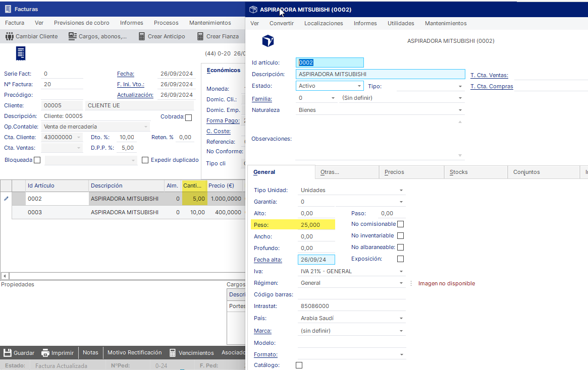This screenshot has width=588, height=370.
Task: Click the Motivo Rectificación button
Action: 135,353
